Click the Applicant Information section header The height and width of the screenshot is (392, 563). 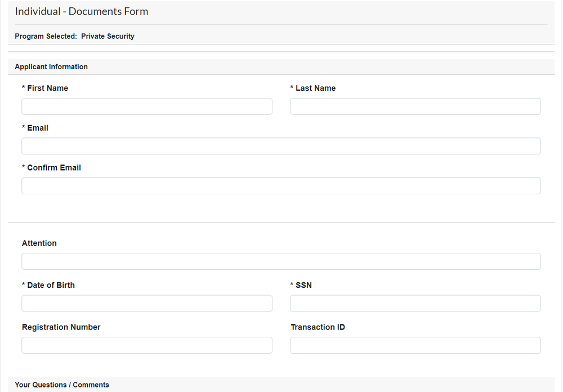point(51,66)
